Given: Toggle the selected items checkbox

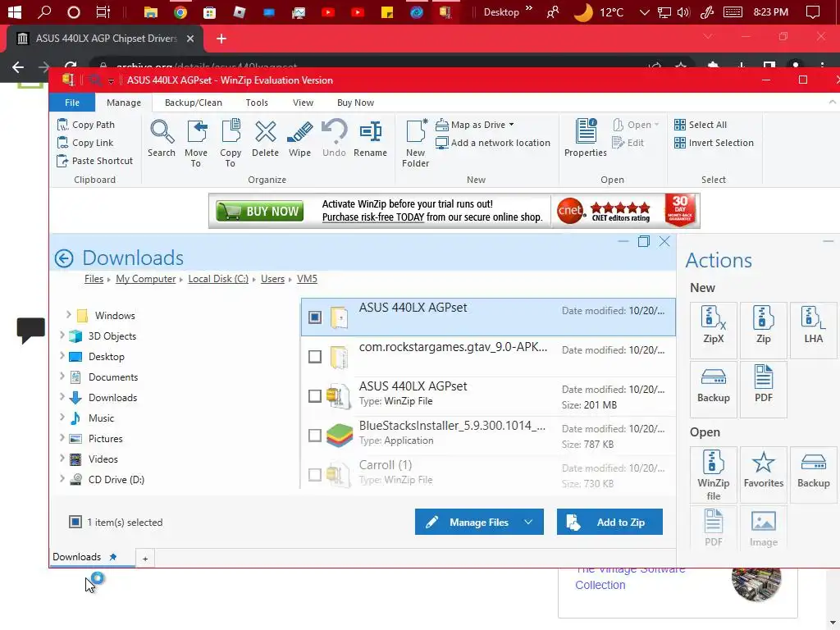Looking at the screenshot, I should point(75,522).
